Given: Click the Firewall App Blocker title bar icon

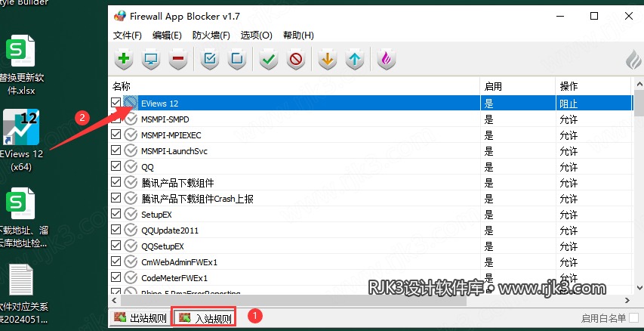Looking at the screenshot, I should pyautogui.click(x=119, y=16).
